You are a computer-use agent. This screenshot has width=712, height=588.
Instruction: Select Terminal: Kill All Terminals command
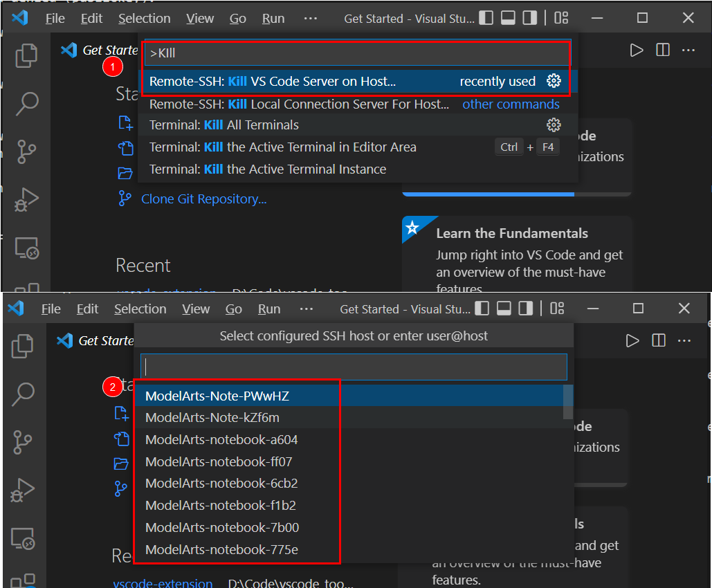pyautogui.click(x=357, y=125)
